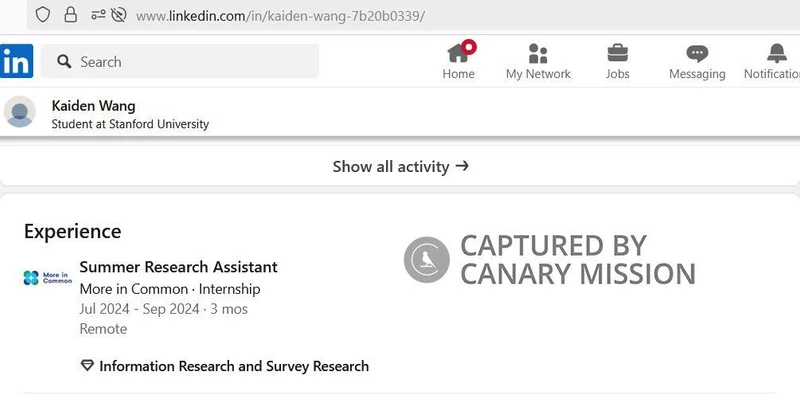Click the LinkedIn logo icon
Image resolution: width=800 pixels, height=395 pixels.
(x=16, y=61)
